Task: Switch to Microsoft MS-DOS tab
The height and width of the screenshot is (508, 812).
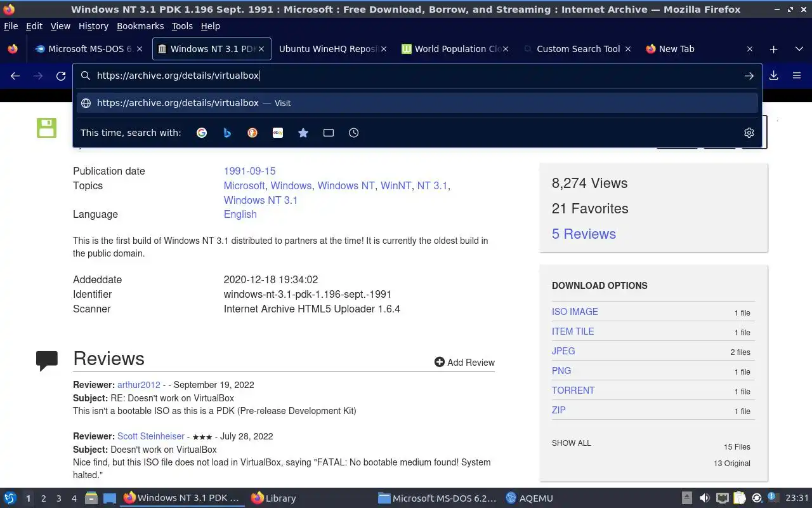Action: (89, 49)
